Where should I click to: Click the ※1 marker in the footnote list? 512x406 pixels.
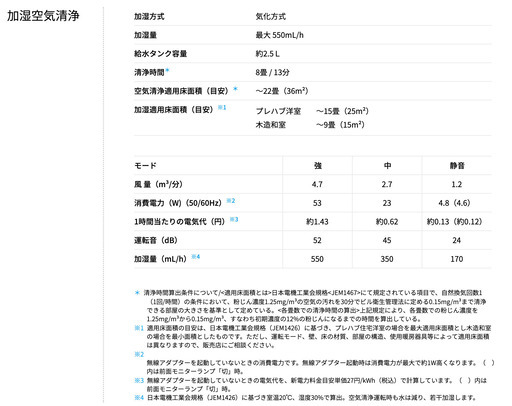pos(139,328)
